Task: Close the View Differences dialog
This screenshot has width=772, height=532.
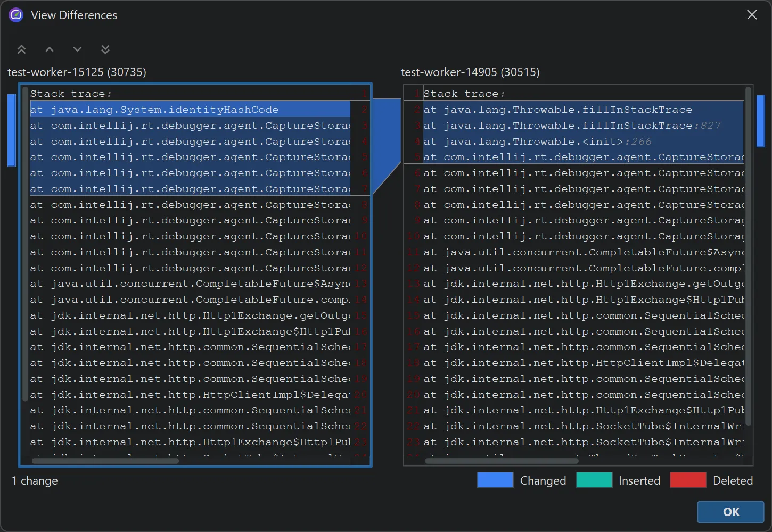Action: click(x=752, y=14)
